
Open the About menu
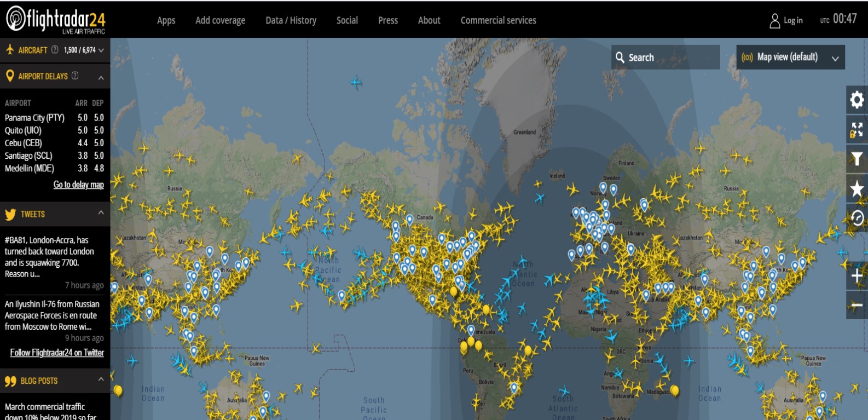tap(429, 20)
